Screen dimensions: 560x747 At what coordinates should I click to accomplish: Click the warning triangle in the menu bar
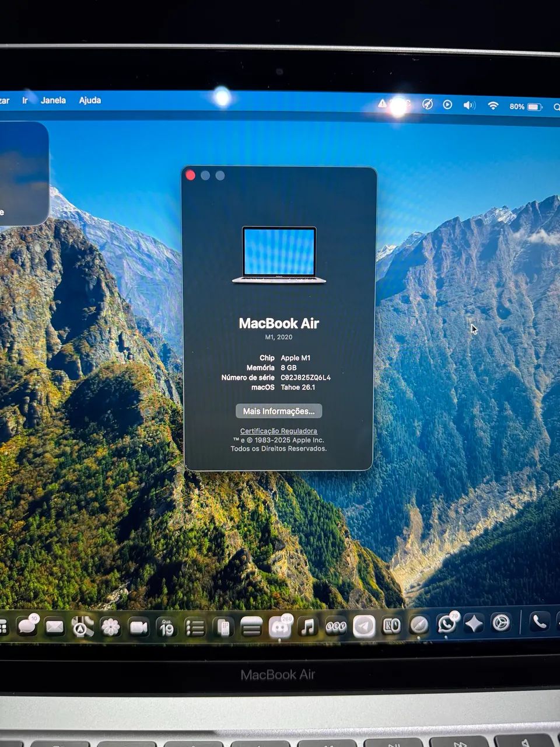(383, 105)
